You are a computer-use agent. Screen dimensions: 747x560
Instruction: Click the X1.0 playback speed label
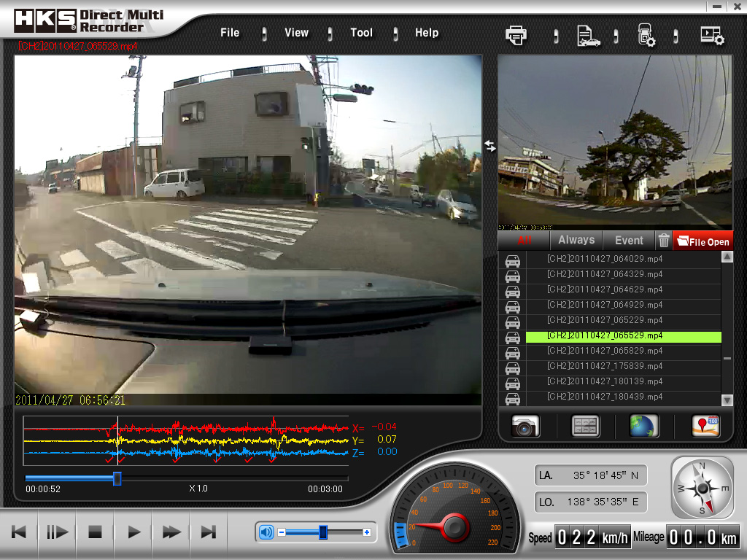pos(198,489)
